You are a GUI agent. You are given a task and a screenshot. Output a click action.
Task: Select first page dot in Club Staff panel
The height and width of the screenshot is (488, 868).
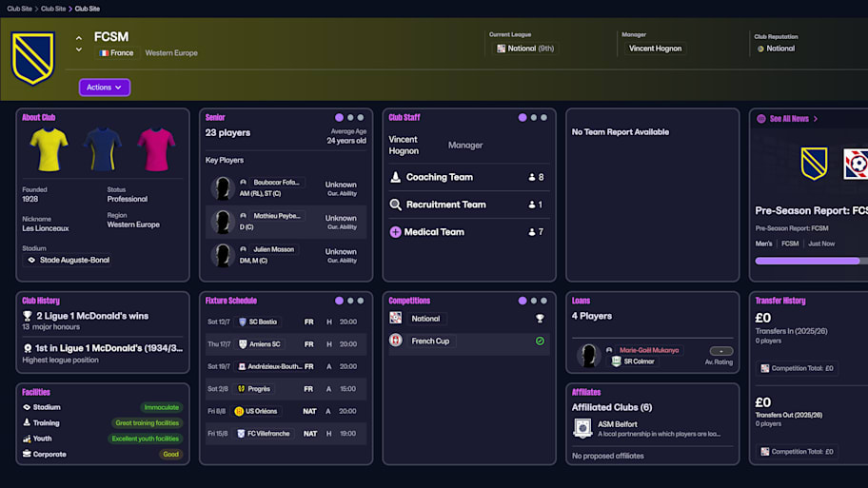(523, 117)
